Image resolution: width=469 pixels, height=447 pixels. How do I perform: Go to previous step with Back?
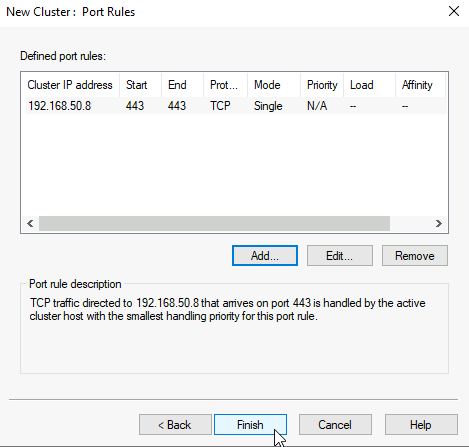[175, 425]
